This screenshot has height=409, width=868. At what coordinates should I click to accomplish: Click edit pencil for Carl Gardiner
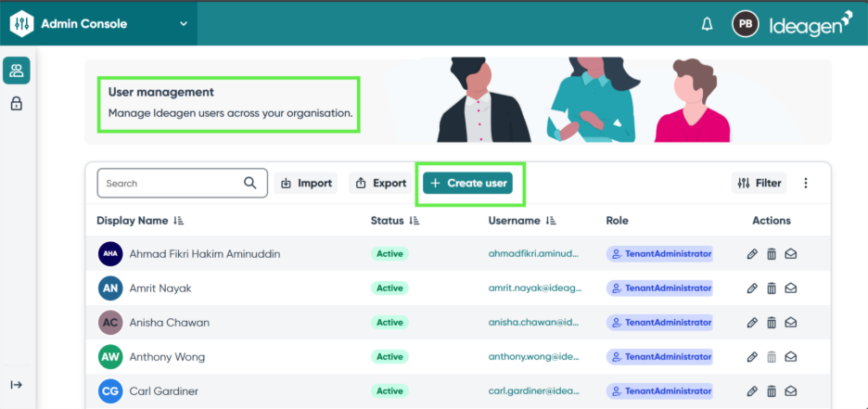click(x=752, y=391)
